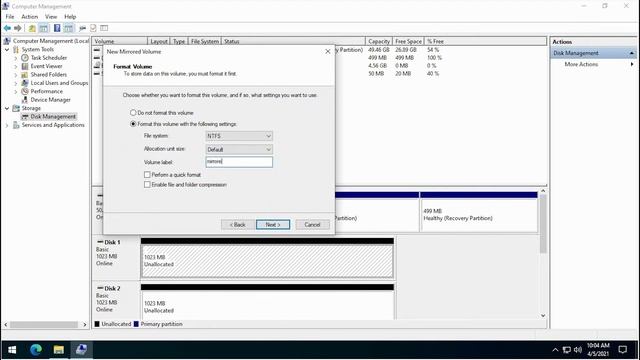Collapse the Storage tree node

pos(7,108)
